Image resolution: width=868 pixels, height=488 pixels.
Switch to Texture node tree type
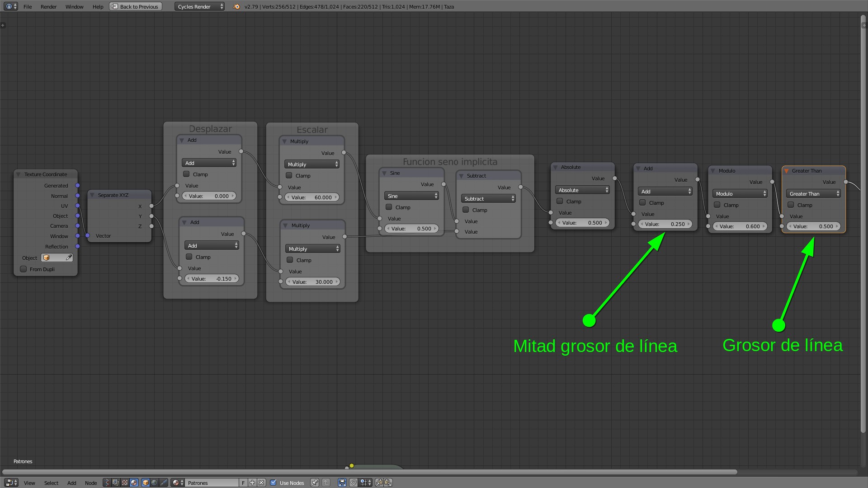(125, 483)
